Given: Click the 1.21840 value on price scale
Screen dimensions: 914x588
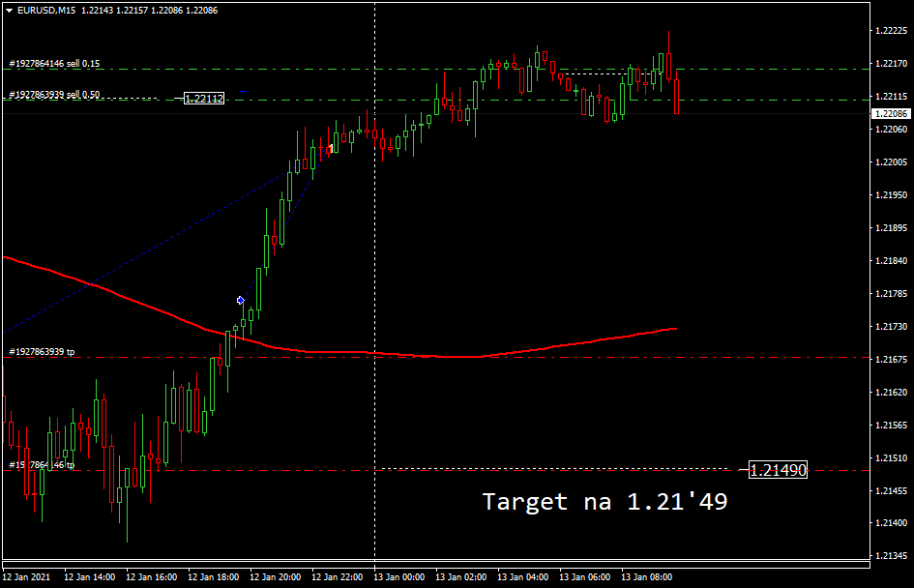Looking at the screenshot, I should click(x=892, y=261).
